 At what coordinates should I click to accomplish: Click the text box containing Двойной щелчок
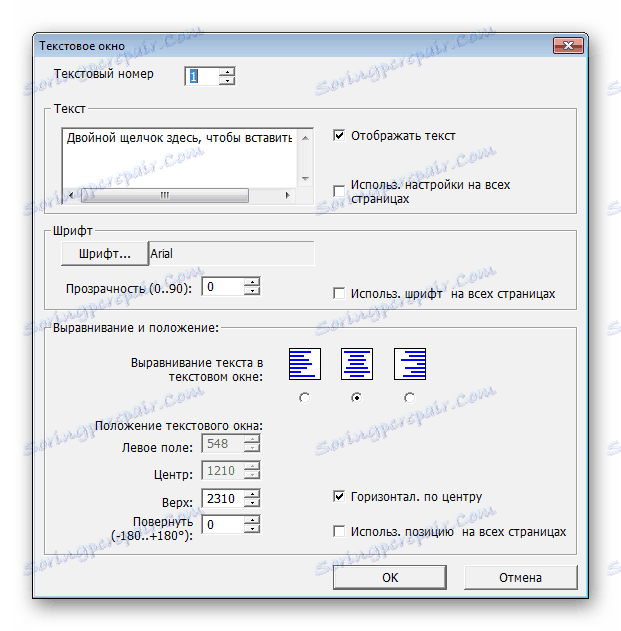[x=179, y=158]
